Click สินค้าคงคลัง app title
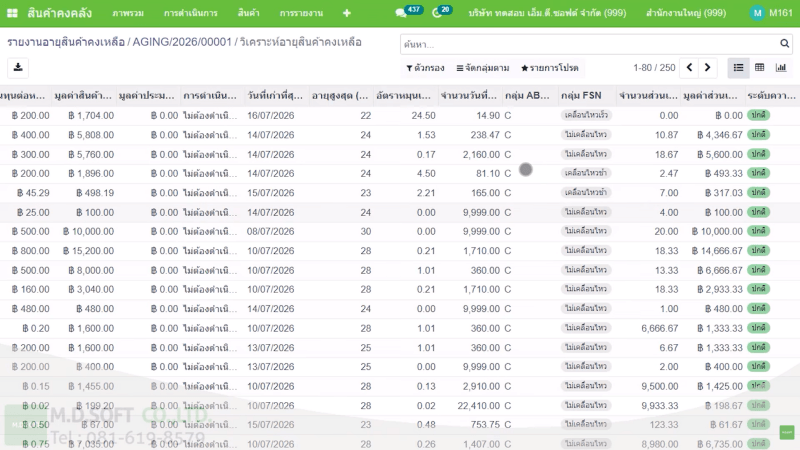This screenshot has height=450, width=800. pos(60,13)
